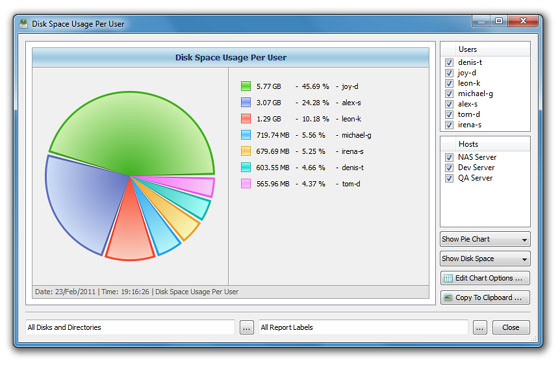560x365 pixels.
Task: Click the Copy To Clipboard button icon
Action: click(x=448, y=298)
